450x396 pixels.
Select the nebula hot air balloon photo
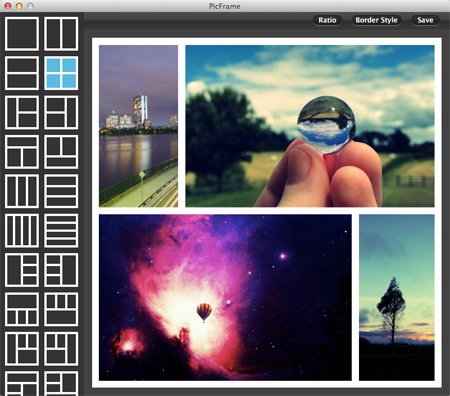[x=225, y=297]
